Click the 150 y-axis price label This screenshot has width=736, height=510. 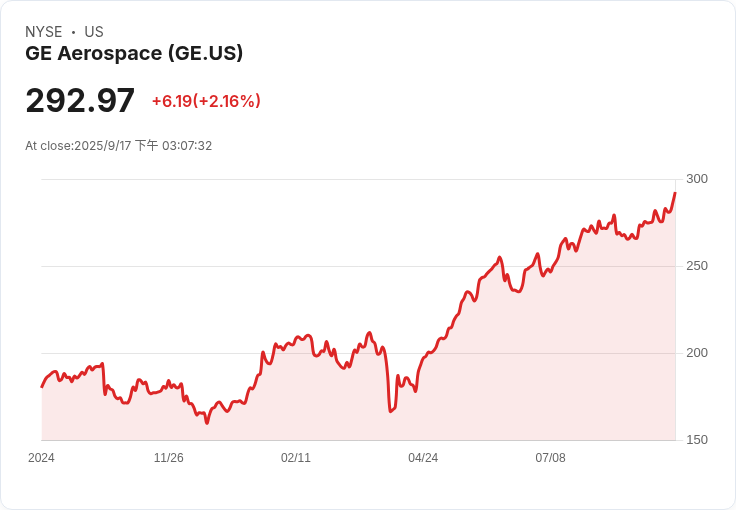click(x=697, y=440)
